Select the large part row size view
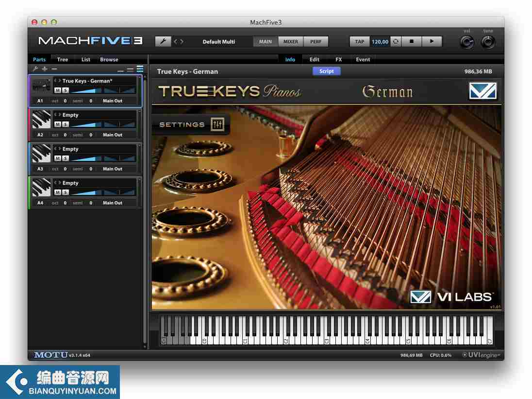532x399 pixels. 140,69
